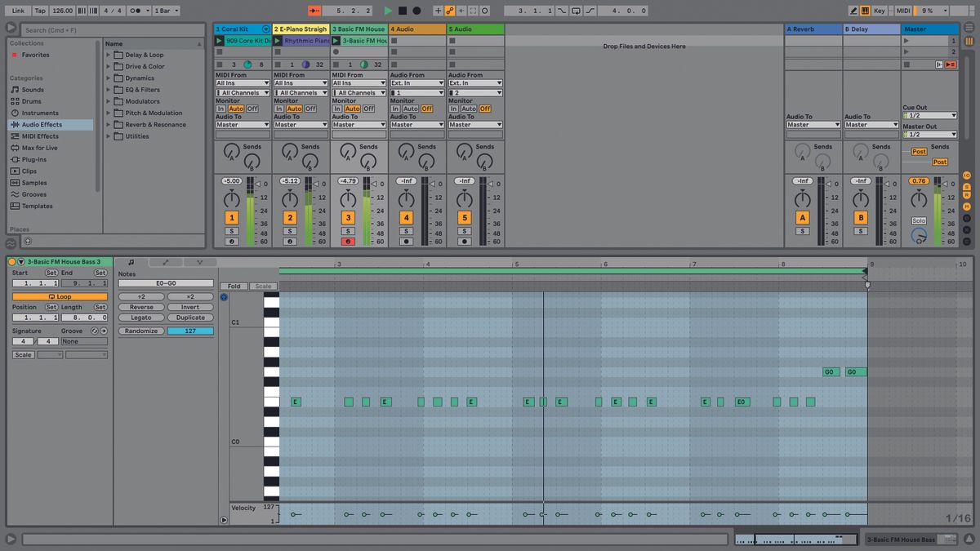Expand the Delay & Loop folder
The width and height of the screenshot is (980, 551).
[108, 55]
